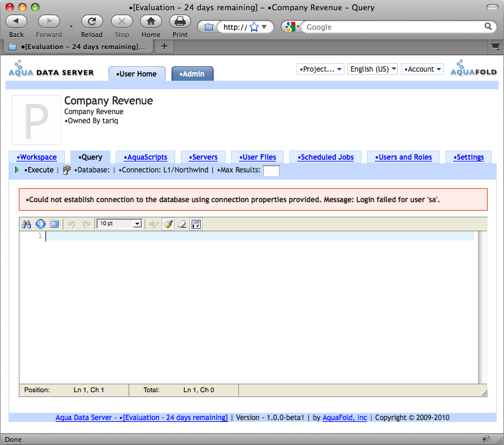The width and height of the screenshot is (504, 445).
Task: Go to the browser Home page icon
Action: click(x=151, y=21)
